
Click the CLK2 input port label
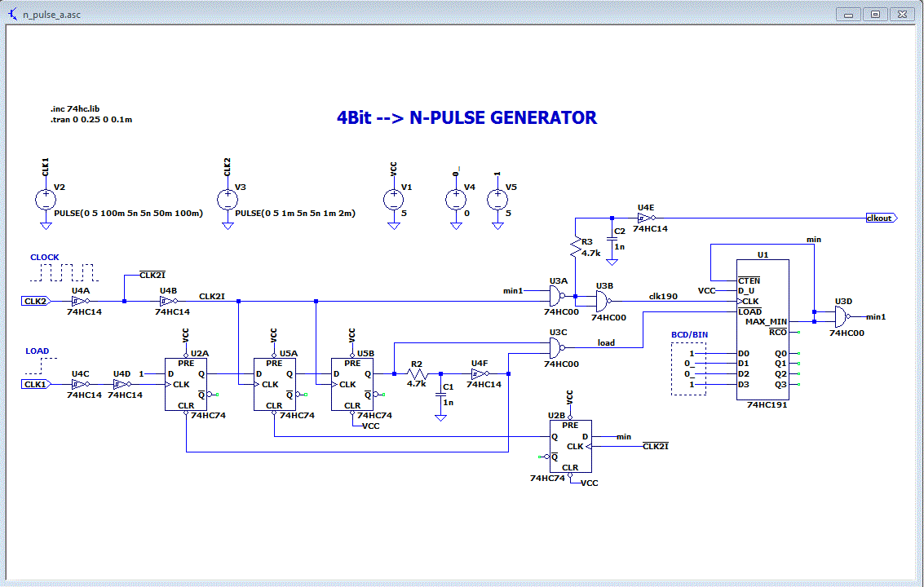tap(35, 301)
